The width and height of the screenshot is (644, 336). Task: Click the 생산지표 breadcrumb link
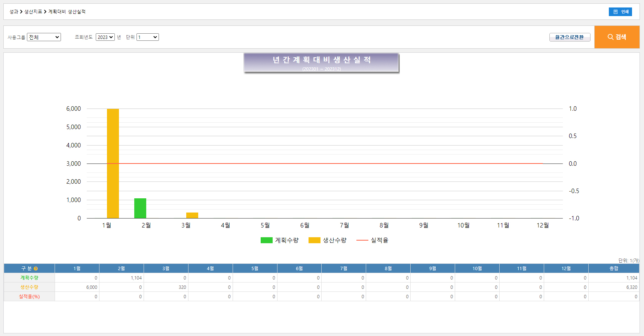coord(33,12)
